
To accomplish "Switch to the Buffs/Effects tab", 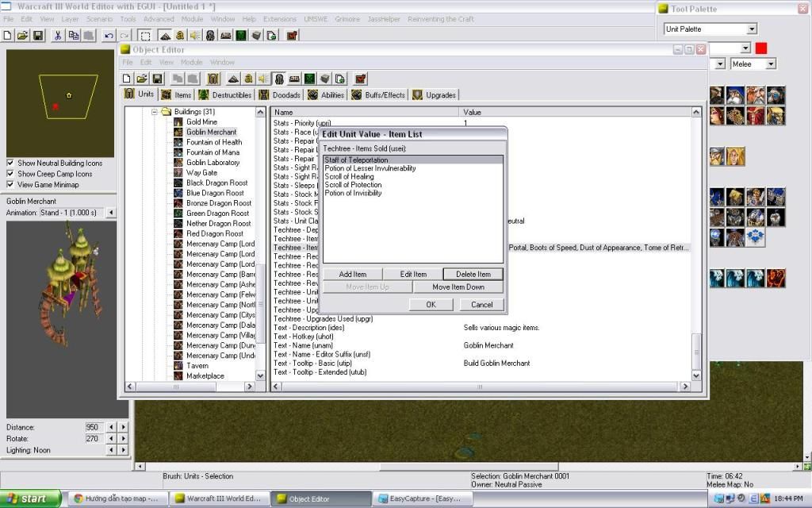I will click(x=378, y=95).
